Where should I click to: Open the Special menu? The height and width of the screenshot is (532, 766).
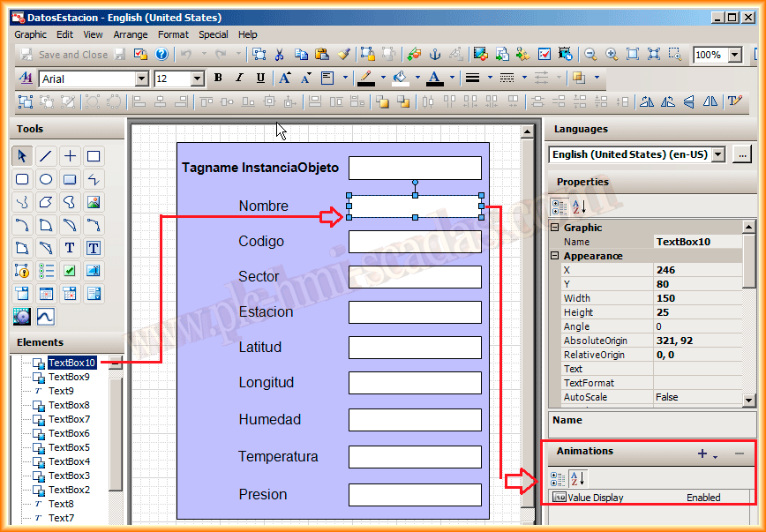pyautogui.click(x=213, y=34)
